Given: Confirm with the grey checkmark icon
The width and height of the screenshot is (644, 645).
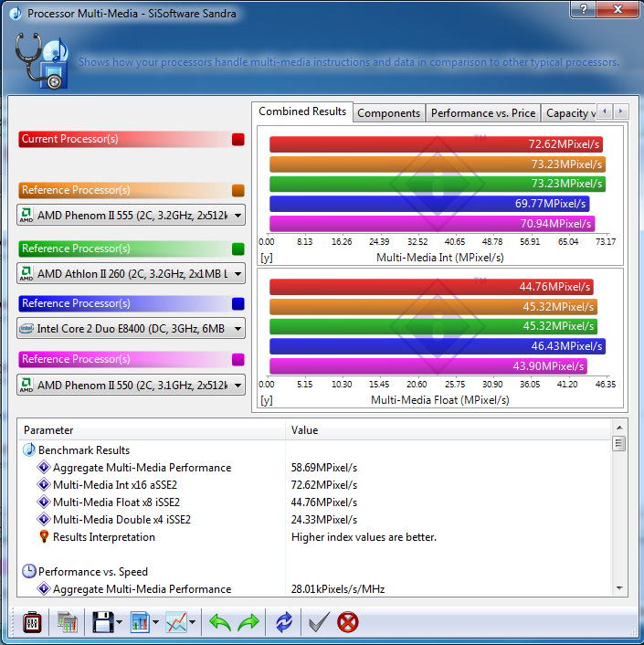Looking at the screenshot, I should 319,622.
